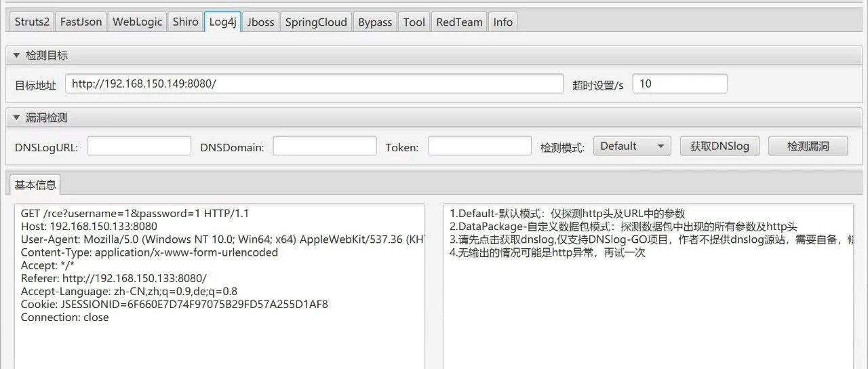Switch to the SpringCloud tab
The height and width of the screenshot is (369, 868).
point(316,22)
